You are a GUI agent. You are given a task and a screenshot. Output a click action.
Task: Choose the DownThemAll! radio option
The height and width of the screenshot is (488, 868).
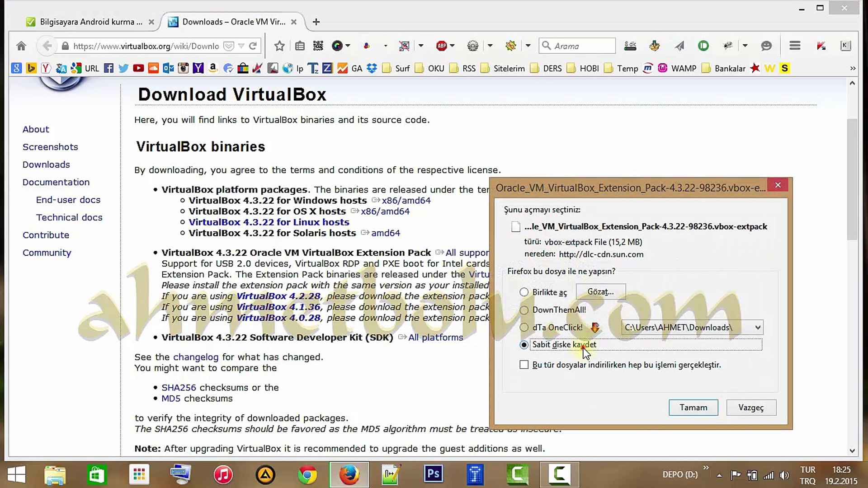524,310
